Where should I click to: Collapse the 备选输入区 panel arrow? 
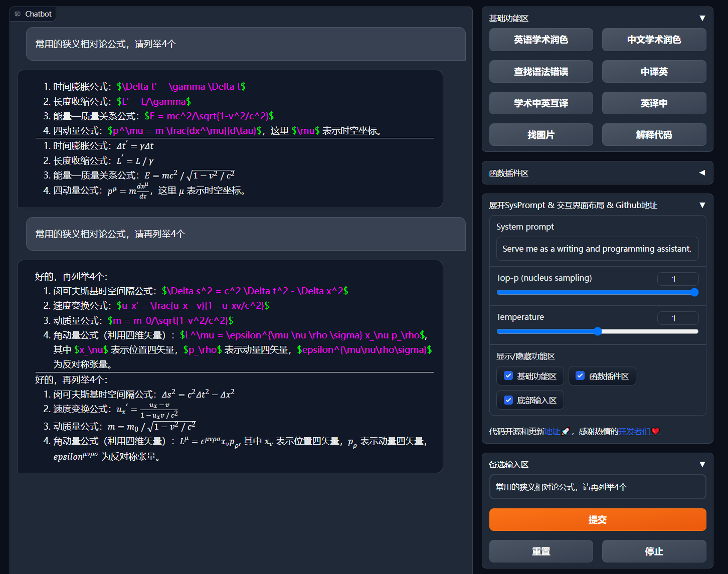point(702,465)
